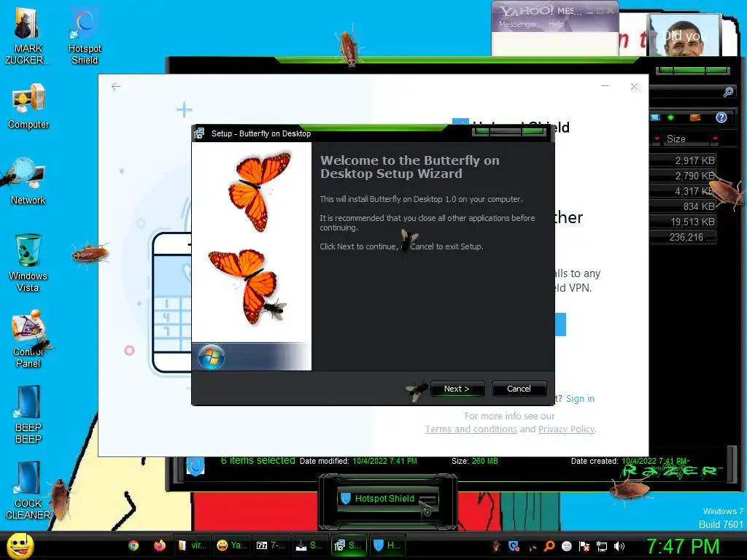The width and height of the screenshot is (747, 560).
Task: Launch Chrome from the taskbar
Action: coord(133,545)
